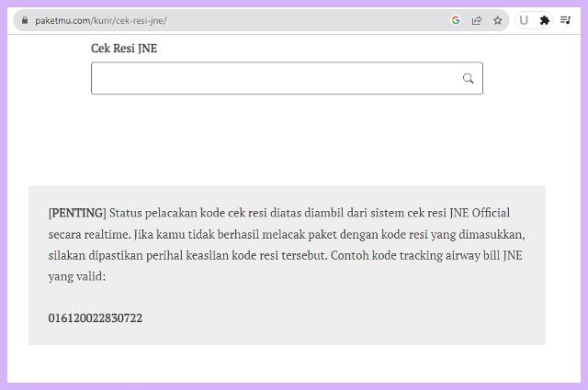Bookmark this page with the star icon

(x=498, y=20)
